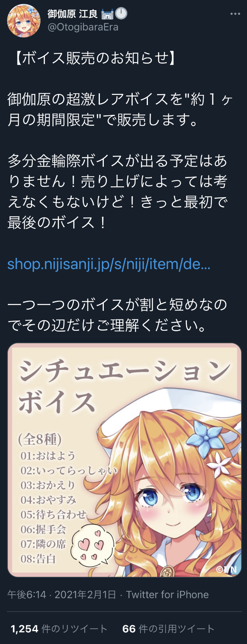Click the 午後6:14 timestamp
The height and width of the screenshot is (644, 247).
point(27,595)
